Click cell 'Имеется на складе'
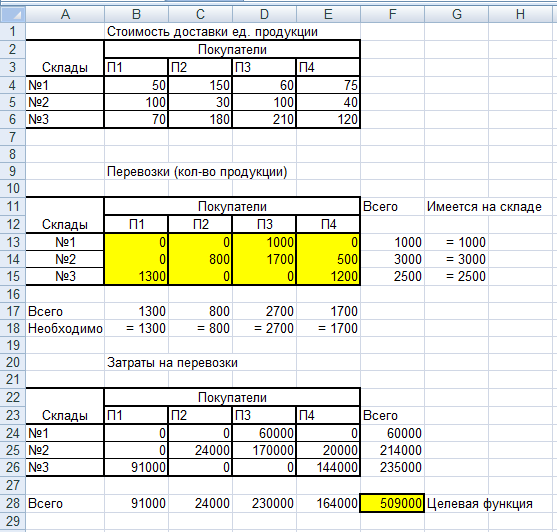557x532 pixels. coord(484,206)
